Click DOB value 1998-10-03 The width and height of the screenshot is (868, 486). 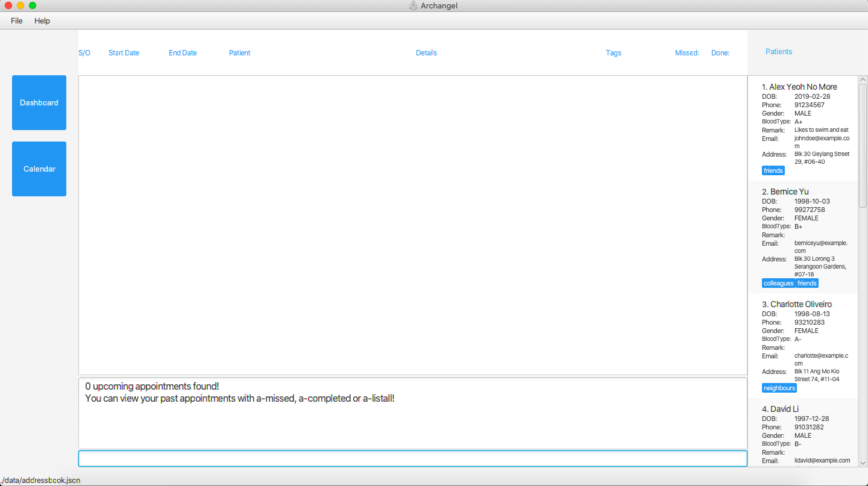tap(812, 201)
